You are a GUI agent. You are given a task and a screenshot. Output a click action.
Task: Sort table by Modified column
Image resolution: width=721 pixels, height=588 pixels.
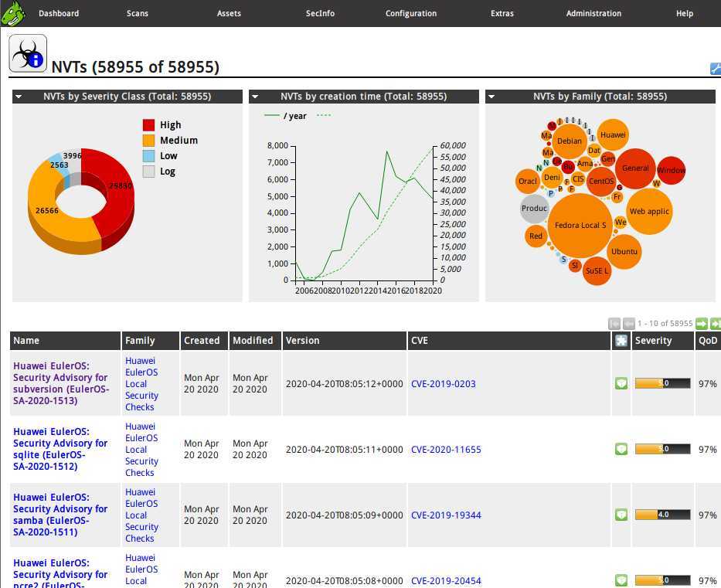click(x=253, y=341)
